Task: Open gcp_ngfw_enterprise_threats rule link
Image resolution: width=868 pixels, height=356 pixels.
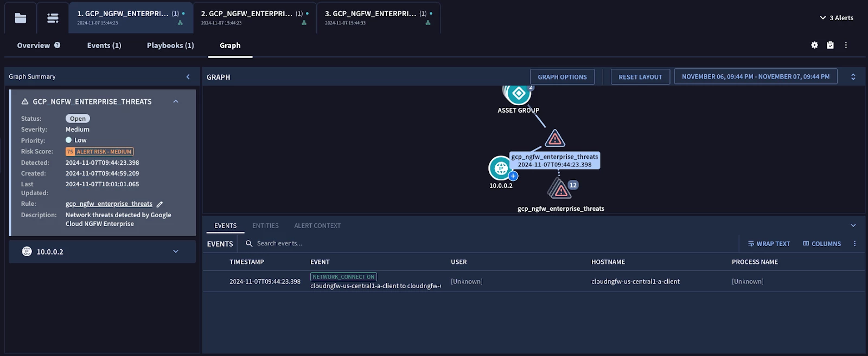Action: pyautogui.click(x=109, y=204)
